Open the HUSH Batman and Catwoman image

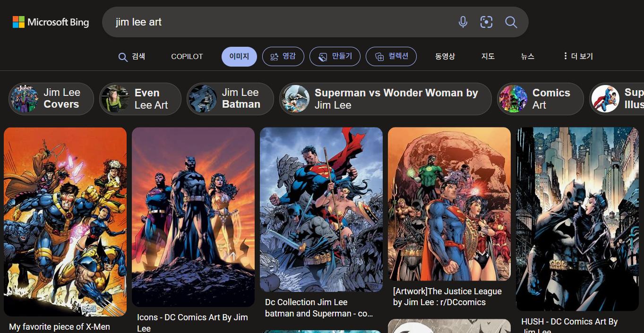[577, 219]
